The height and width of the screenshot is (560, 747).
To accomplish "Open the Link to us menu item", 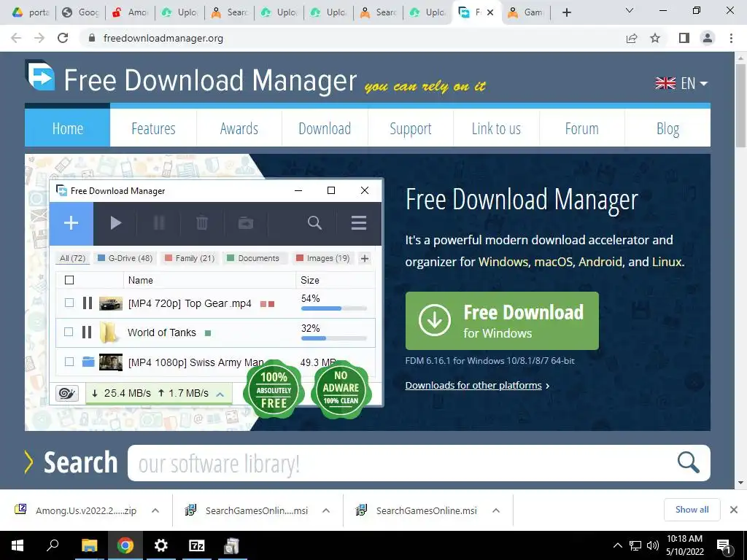I will click(496, 128).
